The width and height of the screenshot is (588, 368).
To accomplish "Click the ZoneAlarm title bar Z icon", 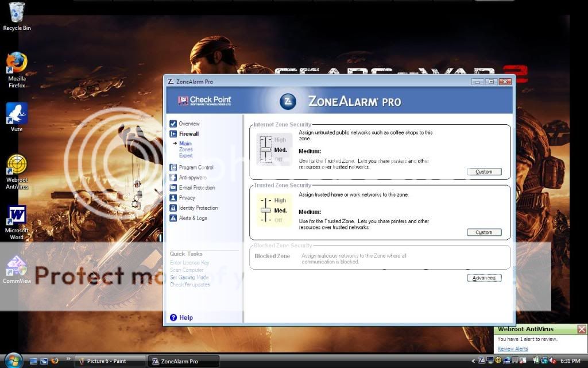I will 171,82.
